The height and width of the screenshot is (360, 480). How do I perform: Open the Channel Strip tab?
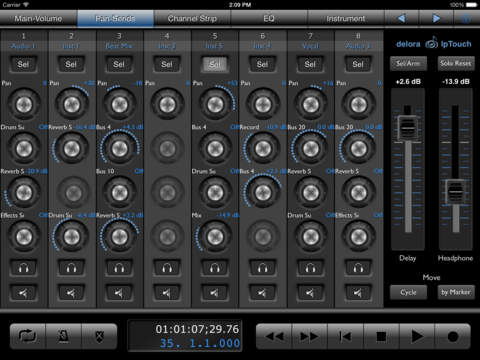pyautogui.click(x=192, y=18)
